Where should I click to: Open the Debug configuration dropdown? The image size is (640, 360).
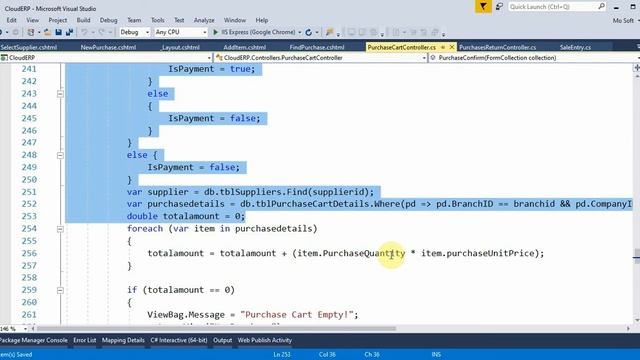135,32
